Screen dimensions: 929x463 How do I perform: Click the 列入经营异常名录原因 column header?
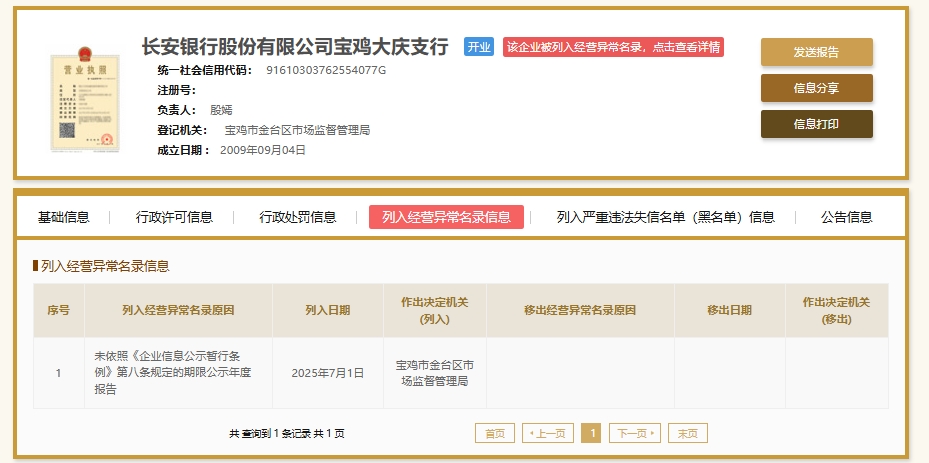coord(178,310)
